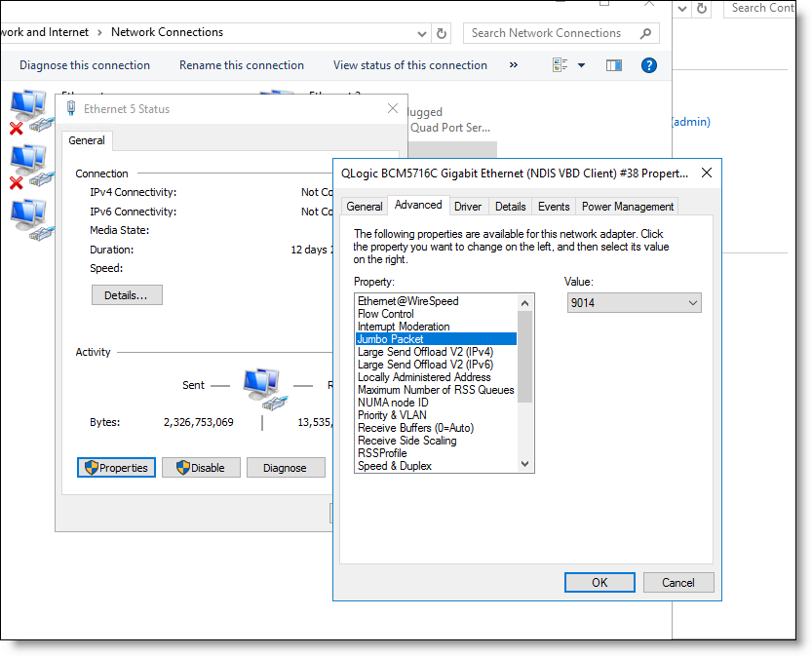Expand the Control Panel address dropdown chevron

(682, 9)
